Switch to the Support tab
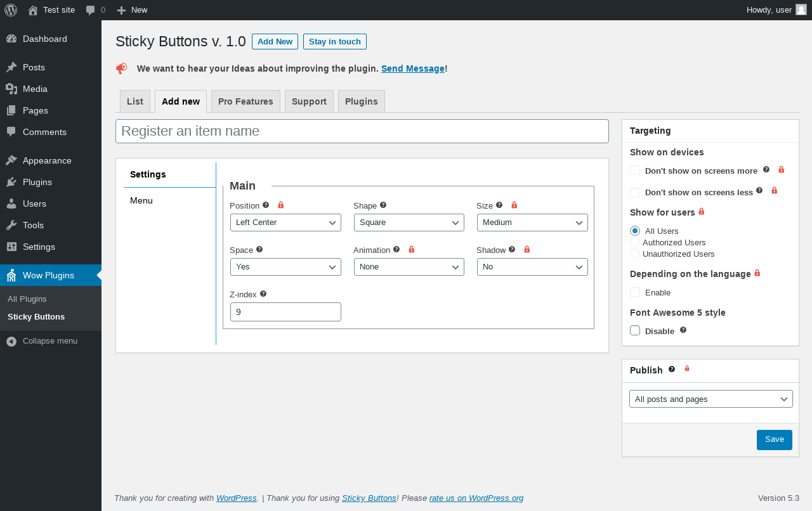812x511 pixels. [309, 101]
